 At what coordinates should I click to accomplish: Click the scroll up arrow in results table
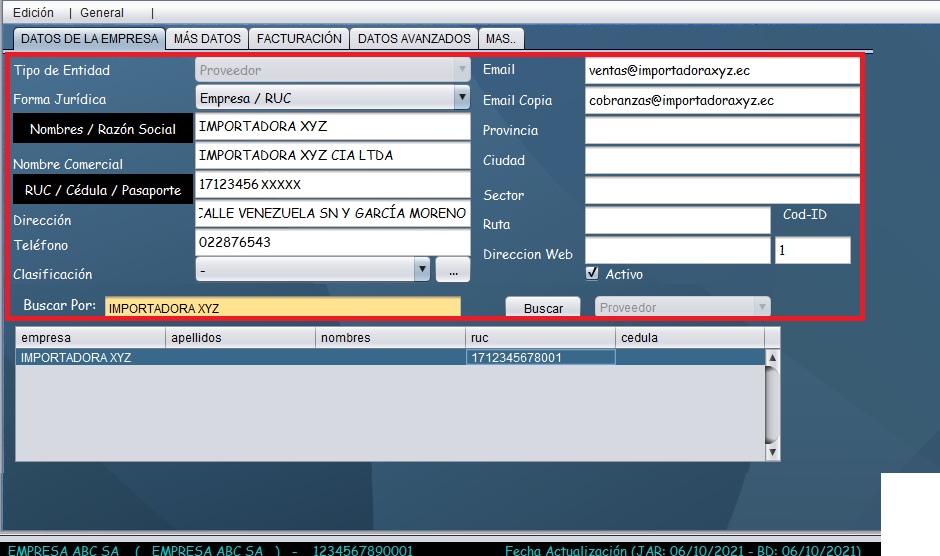click(771, 357)
